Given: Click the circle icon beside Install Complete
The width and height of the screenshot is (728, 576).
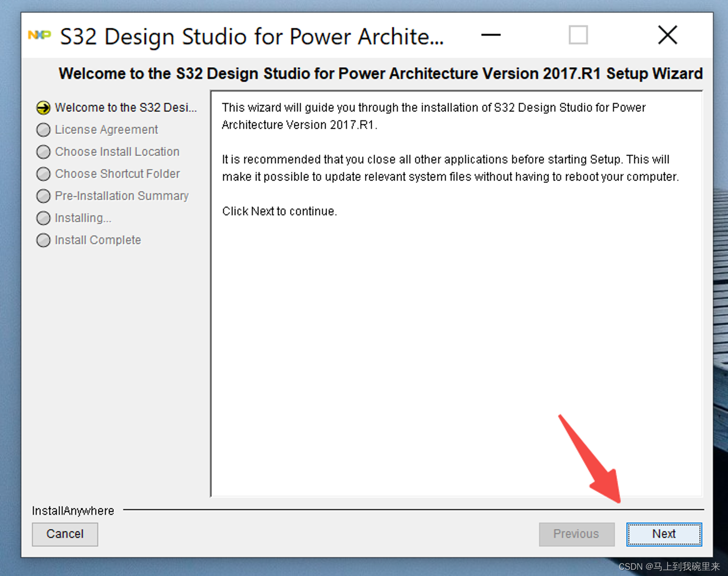Looking at the screenshot, I should tap(43, 240).
